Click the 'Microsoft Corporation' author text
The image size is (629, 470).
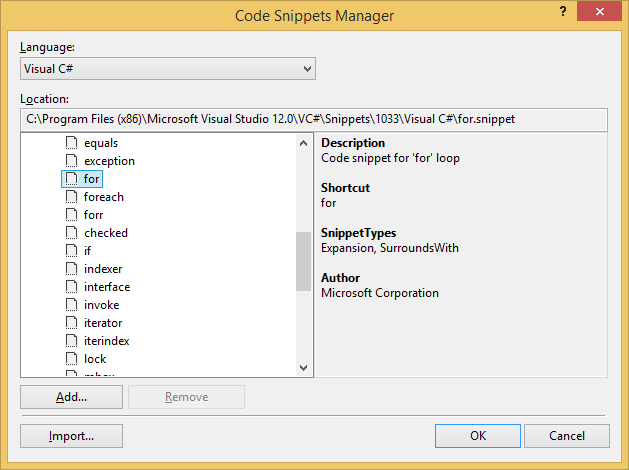[380, 293]
